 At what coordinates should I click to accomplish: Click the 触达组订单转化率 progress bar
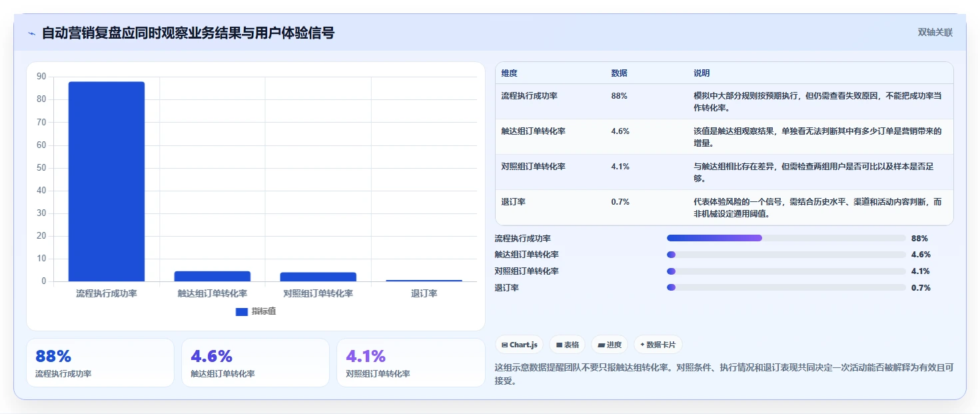(786, 255)
